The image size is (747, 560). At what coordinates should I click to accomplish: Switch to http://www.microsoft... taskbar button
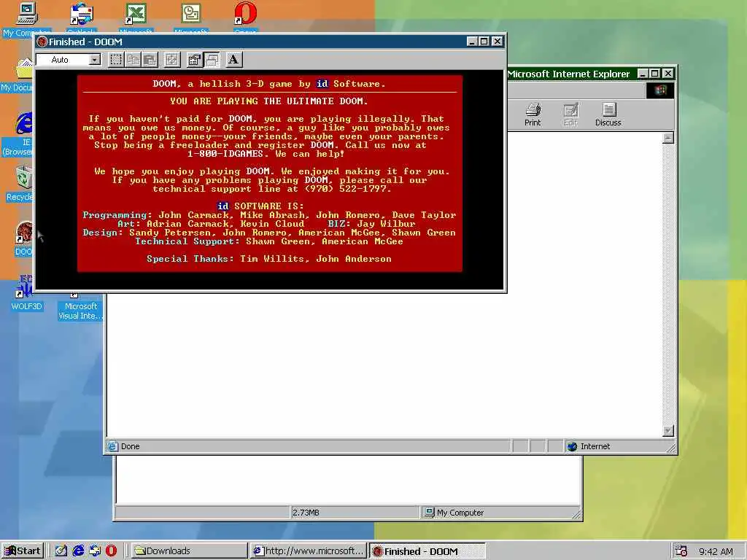(x=309, y=551)
